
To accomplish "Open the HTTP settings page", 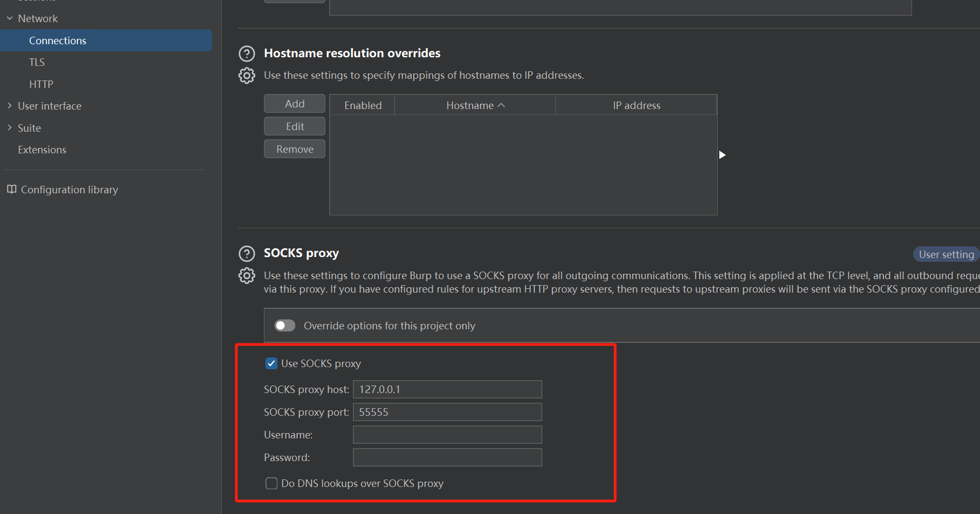I will (41, 84).
